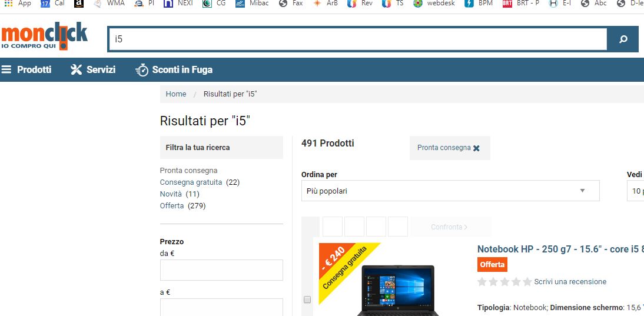
Task: Click the '491 Prodotti' count text
Action: pyautogui.click(x=327, y=143)
